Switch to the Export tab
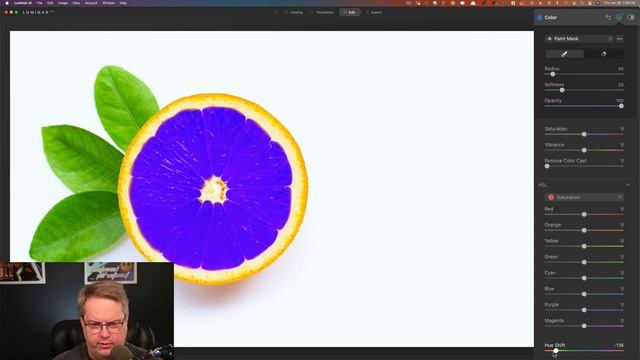The height and width of the screenshot is (360, 640). tap(374, 12)
